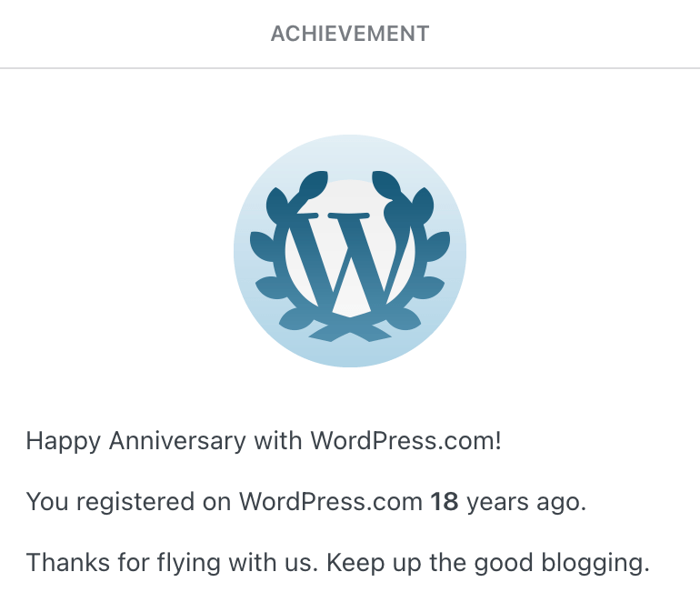Click the crossed stems below the W
Image resolution: width=700 pixels, height=602 pixels.
(x=350, y=327)
